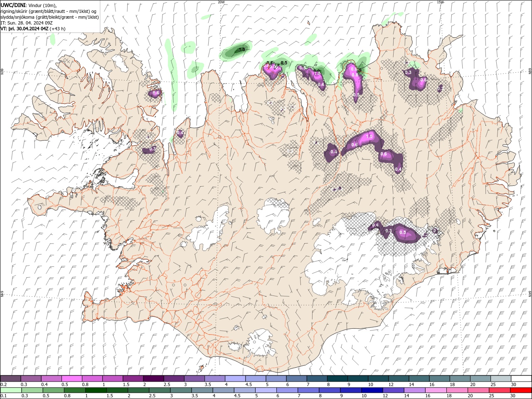Click the valid time 'þri. 30.04.2024 04Z'
Image resolution: width=532 pixels, height=399 pixels.
click(x=29, y=29)
